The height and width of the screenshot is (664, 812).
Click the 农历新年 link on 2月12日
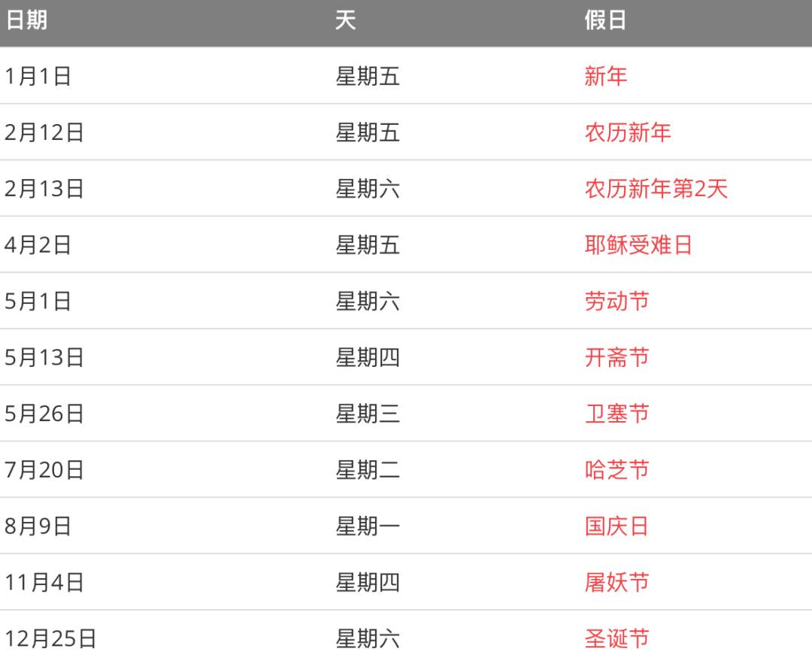point(627,132)
